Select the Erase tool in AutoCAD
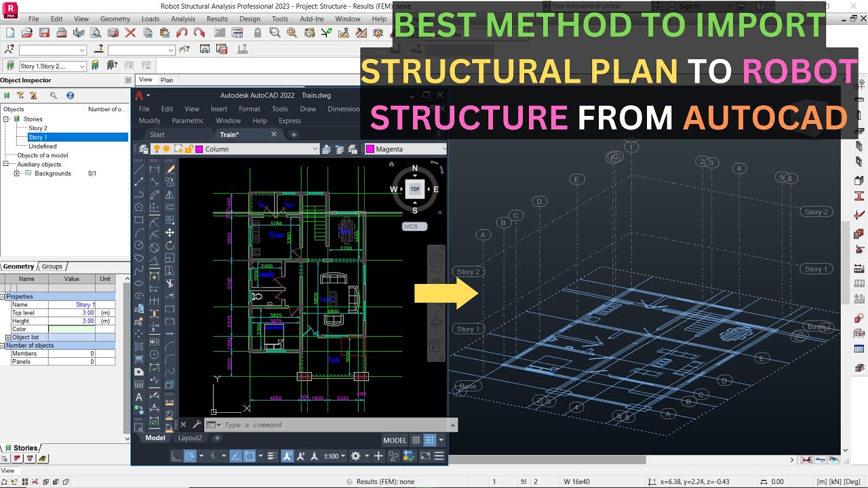The width and height of the screenshot is (868, 488). click(x=170, y=169)
